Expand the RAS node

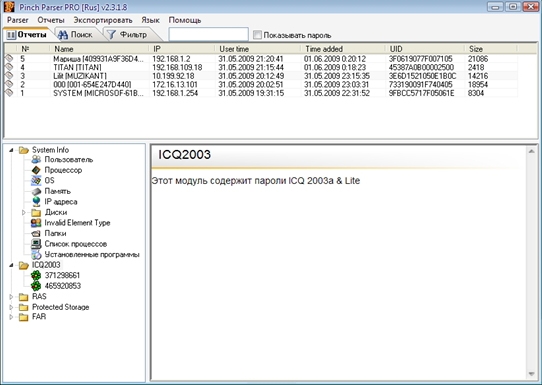[x=11, y=297]
